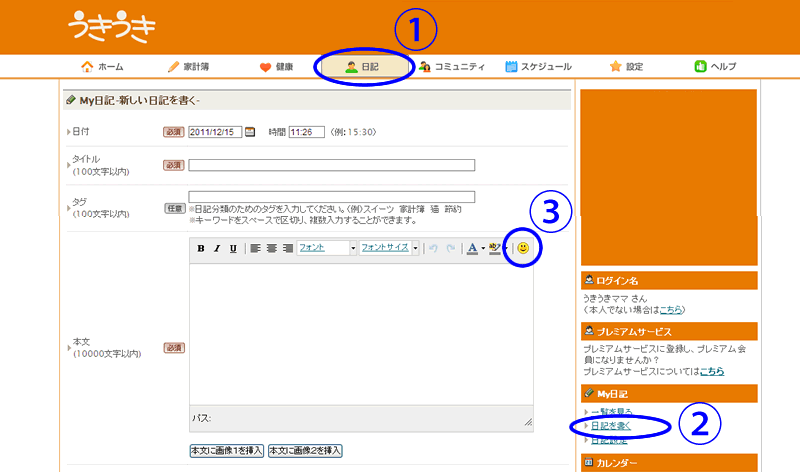Open the 日記 tab

[362, 67]
